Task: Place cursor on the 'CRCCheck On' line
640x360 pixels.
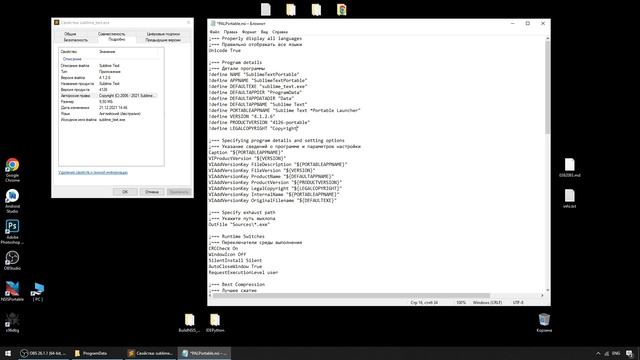Action: [223, 248]
